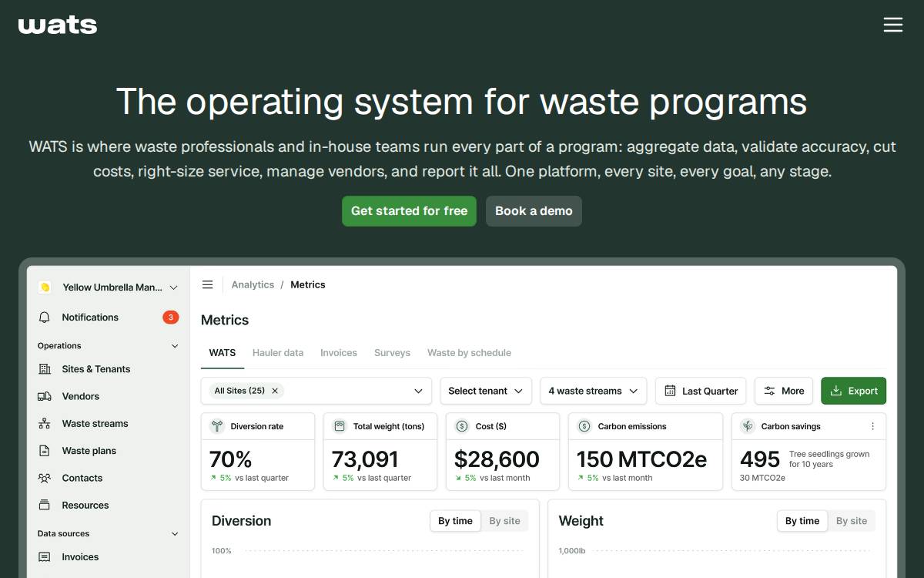Click the Yellow Umbrella organization logo icon
This screenshot has width=924, height=578.
[x=45, y=287]
